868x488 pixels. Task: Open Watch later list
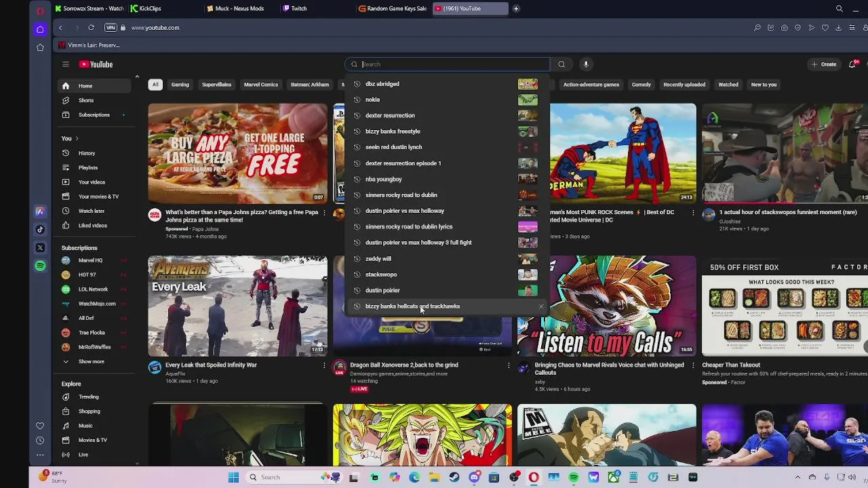[94, 211]
